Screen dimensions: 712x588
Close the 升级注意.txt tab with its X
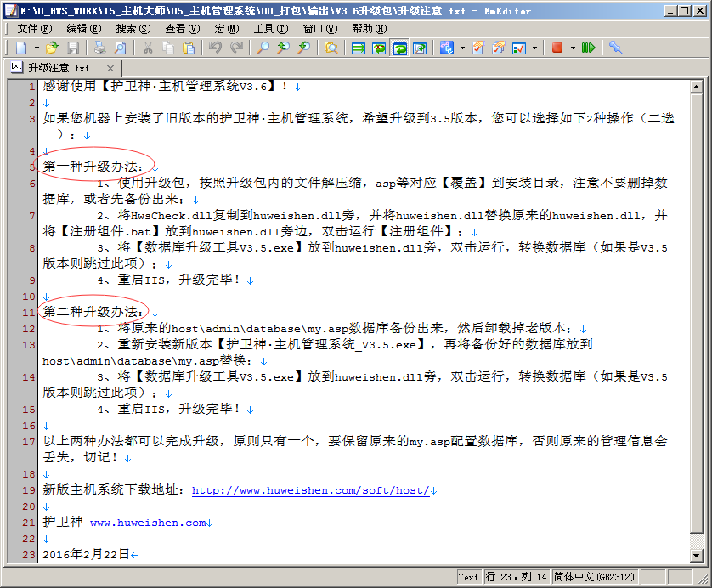[110, 68]
